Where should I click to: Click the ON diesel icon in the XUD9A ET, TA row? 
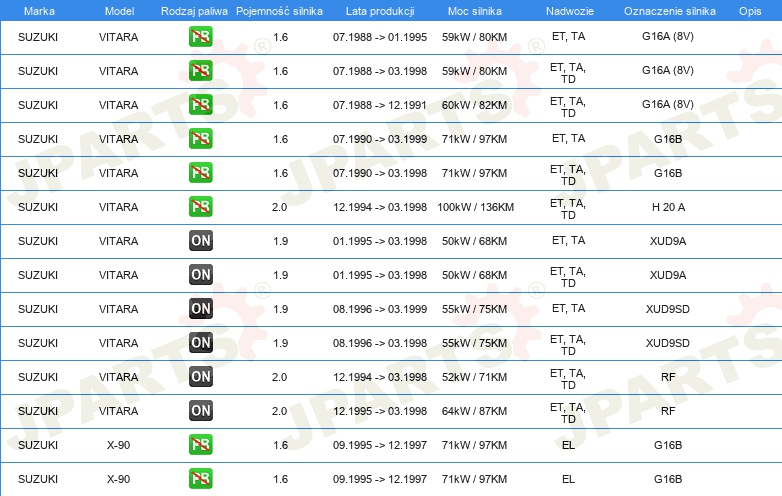coord(200,240)
